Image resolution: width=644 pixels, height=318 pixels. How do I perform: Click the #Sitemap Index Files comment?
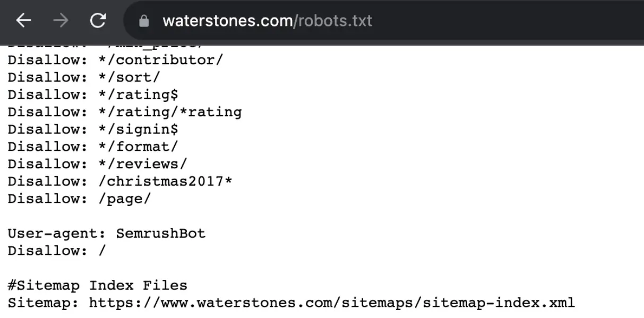click(97, 285)
